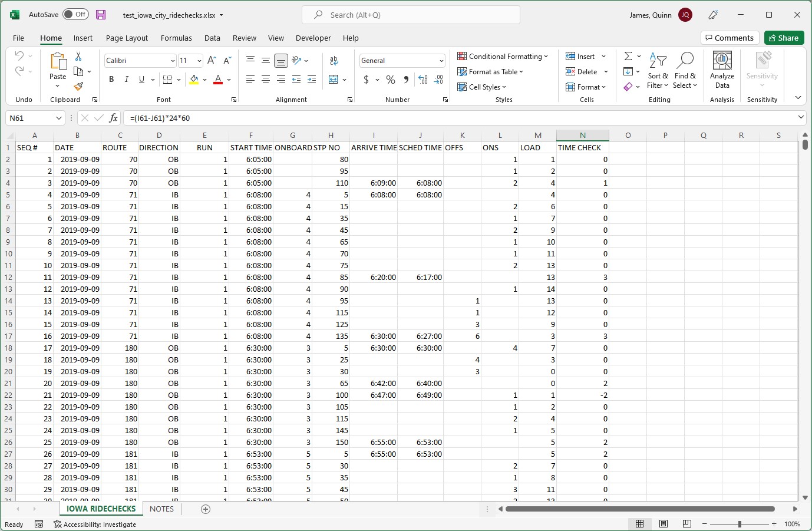
Task: Click the Percent Style icon
Action: (390, 79)
